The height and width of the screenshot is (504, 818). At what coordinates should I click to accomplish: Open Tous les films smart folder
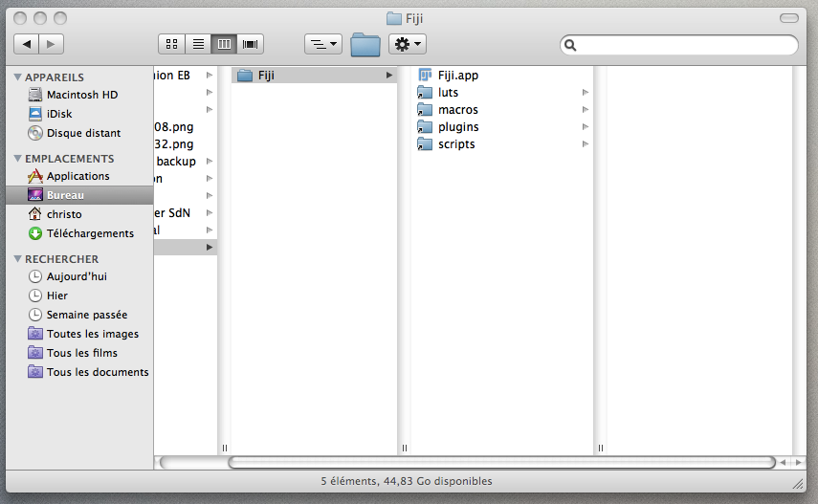pyautogui.click(x=79, y=353)
